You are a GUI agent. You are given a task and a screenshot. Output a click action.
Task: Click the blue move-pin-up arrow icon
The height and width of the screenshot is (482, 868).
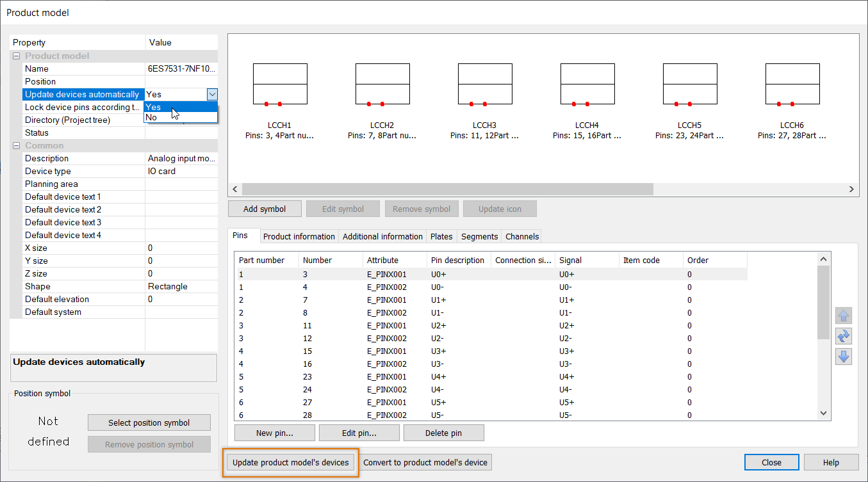coord(844,316)
